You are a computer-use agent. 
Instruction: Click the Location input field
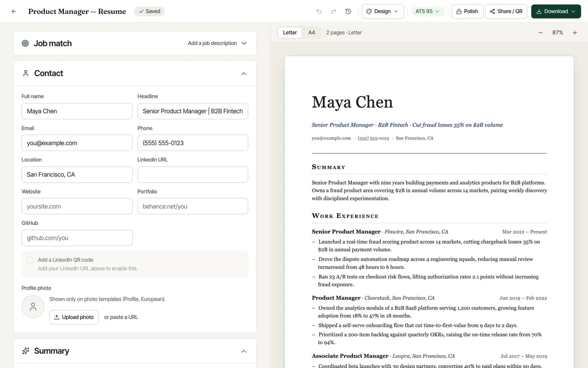[77, 175]
